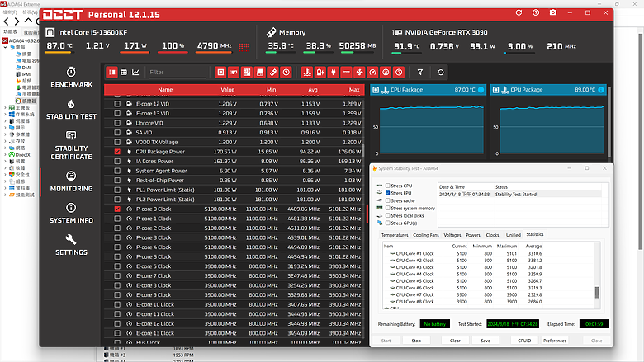644x362 pixels.
Task: Open the Stability Test section in OCCT
Action: pyautogui.click(x=71, y=110)
